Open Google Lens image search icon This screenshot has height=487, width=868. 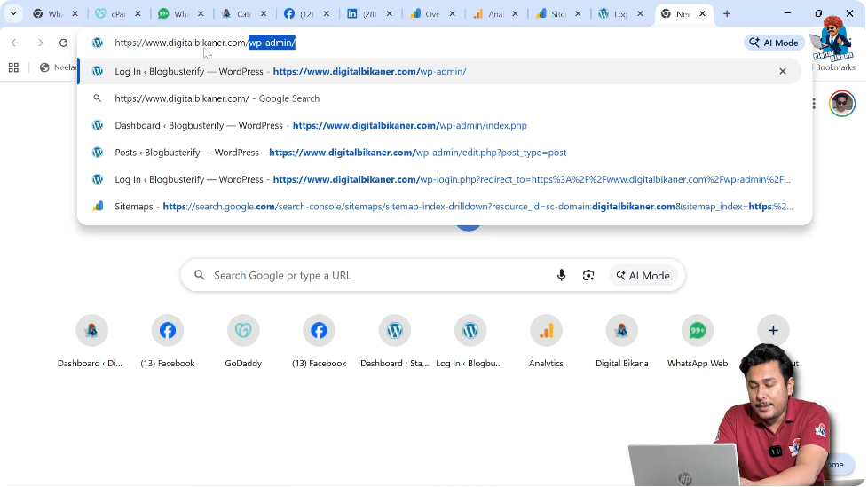coord(588,276)
